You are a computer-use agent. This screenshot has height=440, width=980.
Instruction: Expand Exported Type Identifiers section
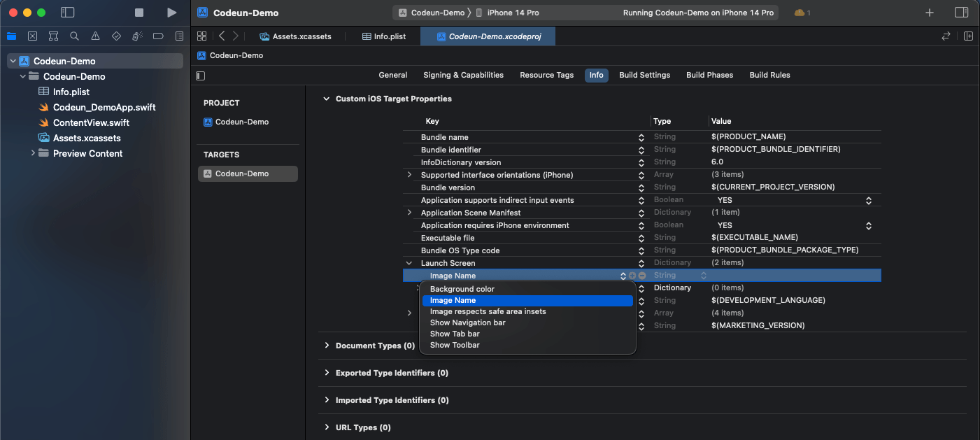coord(326,373)
